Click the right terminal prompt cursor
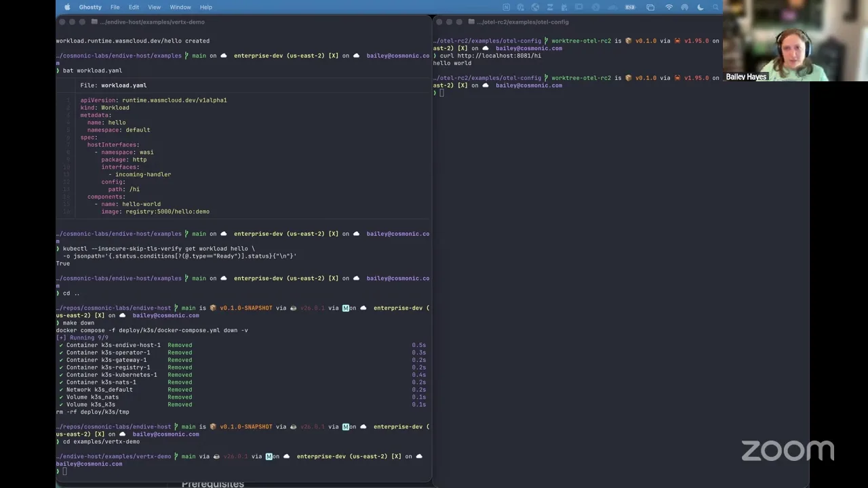 [441, 93]
